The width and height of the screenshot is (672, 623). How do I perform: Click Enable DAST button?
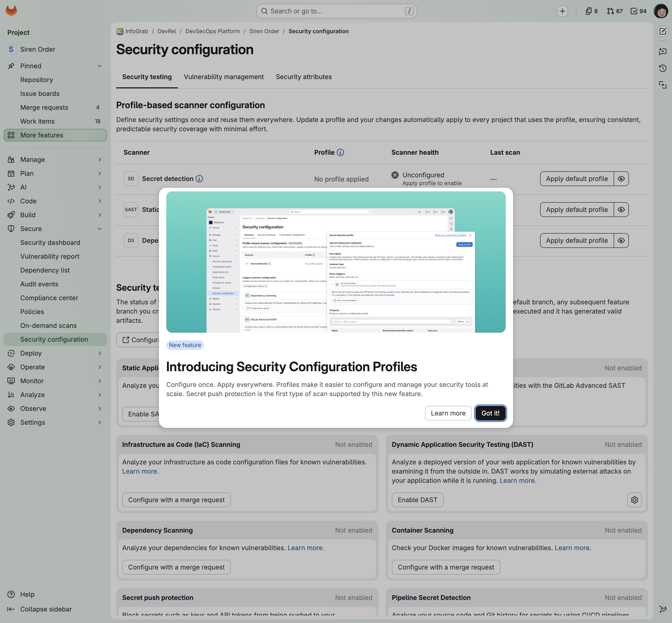(x=417, y=500)
